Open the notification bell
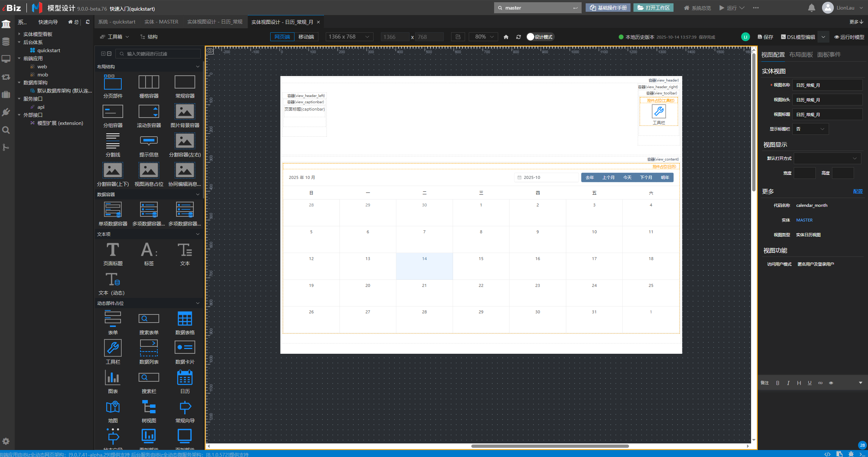 pos(812,8)
